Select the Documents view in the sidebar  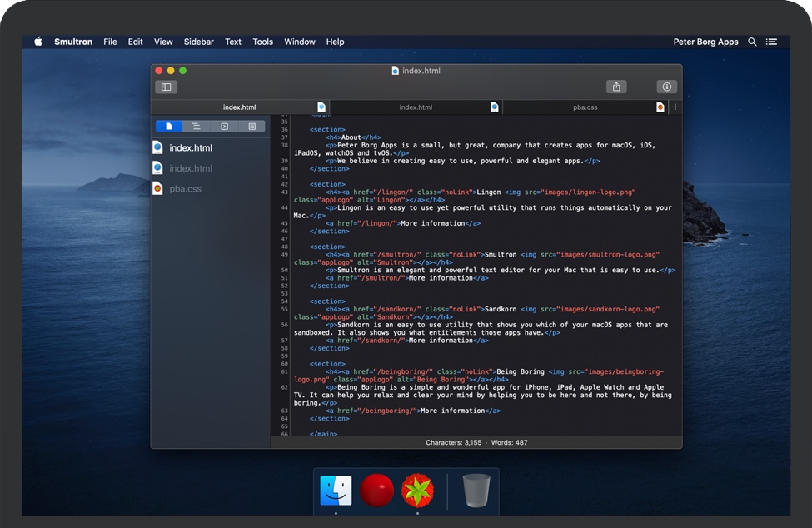point(169,127)
